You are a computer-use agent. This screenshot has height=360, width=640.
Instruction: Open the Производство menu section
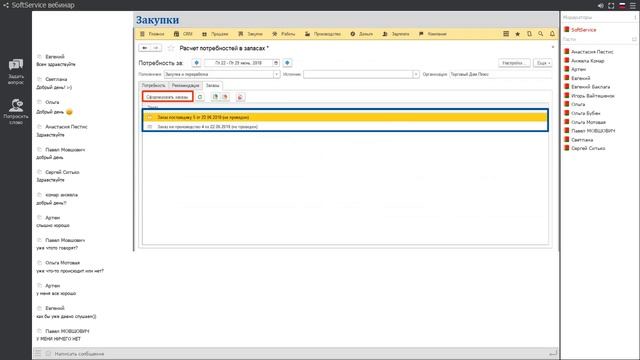(323, 34)
